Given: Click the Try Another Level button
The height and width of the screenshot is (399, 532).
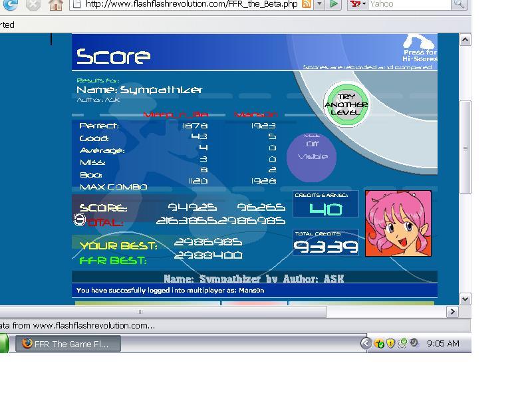Looking at the screenshot, I should tap(346, 104).
